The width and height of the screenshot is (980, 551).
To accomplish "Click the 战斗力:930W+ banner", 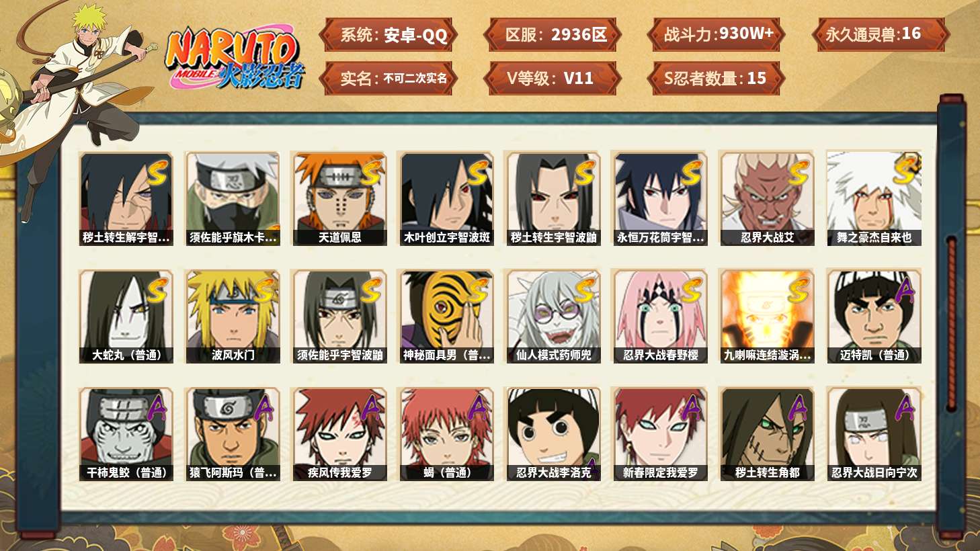I will point(716,35).
